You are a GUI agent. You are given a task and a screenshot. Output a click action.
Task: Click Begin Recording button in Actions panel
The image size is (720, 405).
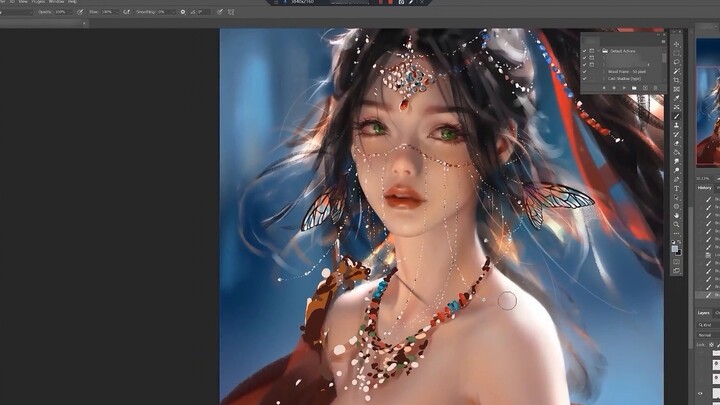click(614, 88)
